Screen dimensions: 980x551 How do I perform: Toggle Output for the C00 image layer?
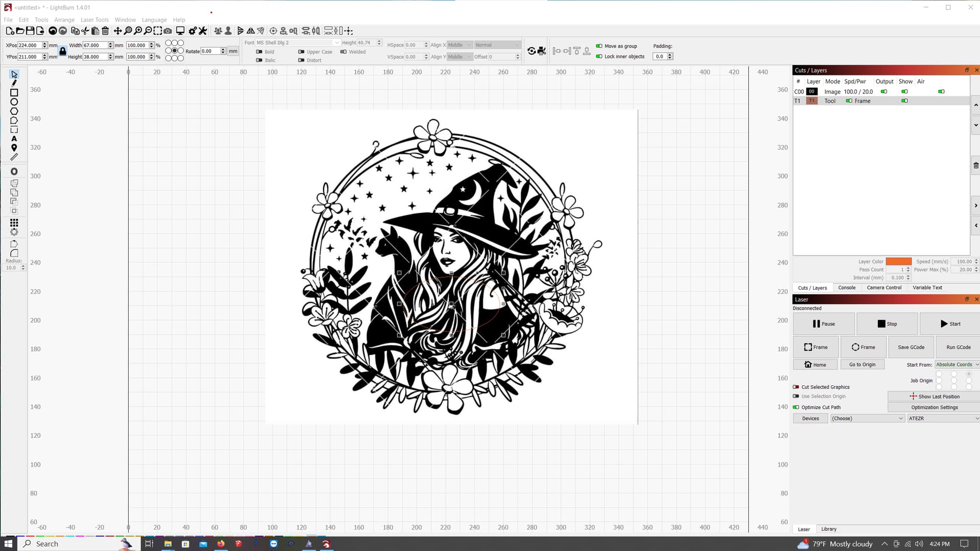tap(885, 91)
